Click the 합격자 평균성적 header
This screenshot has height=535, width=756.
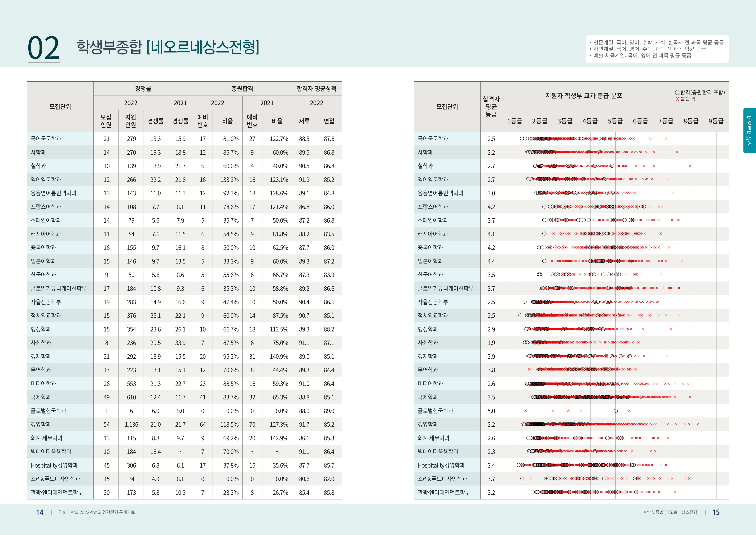coord(317,89)
